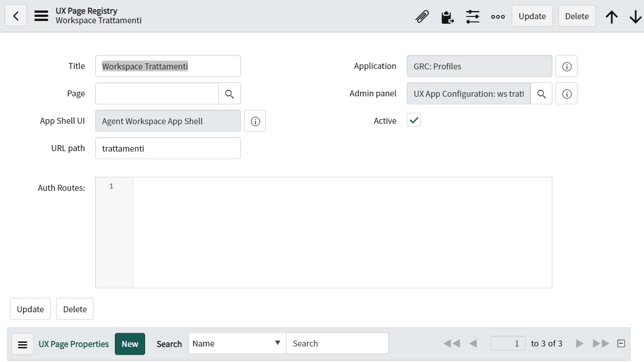Click the Admin panel search magnifier

click(x=541, y=93)
